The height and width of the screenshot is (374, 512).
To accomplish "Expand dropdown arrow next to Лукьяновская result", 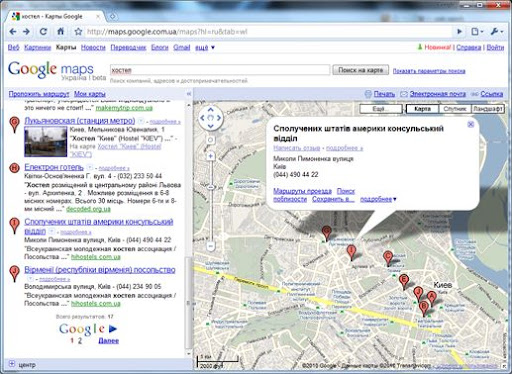I will (141, 121).
